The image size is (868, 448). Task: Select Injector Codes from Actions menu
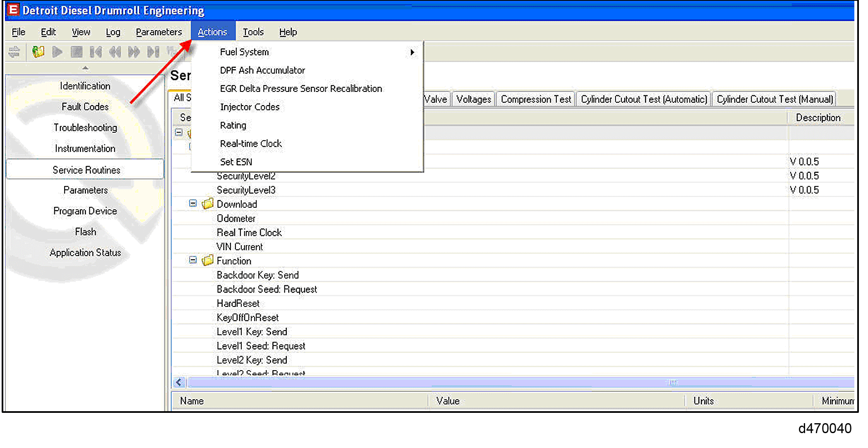(250, 107)
